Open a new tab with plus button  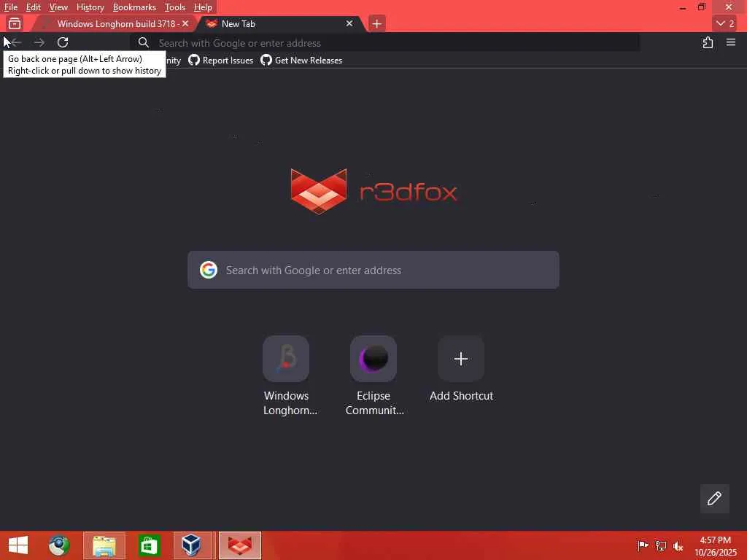coord(376,23)
